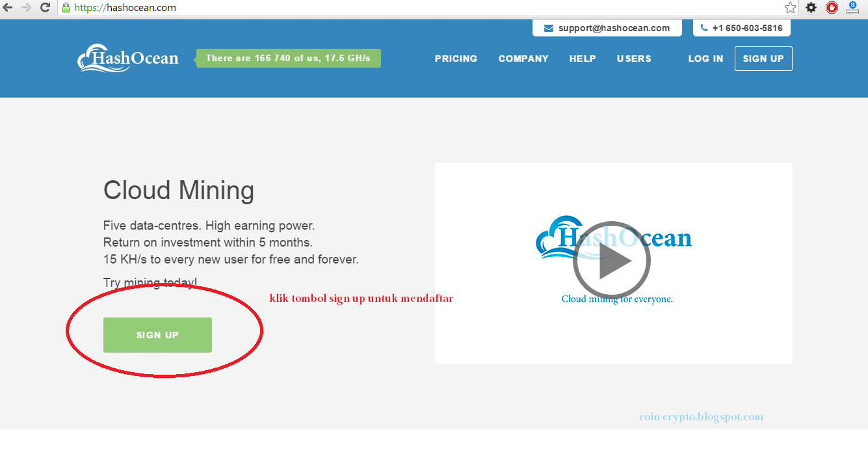Click support@hashocean.com email link
Screen dimensions: 868x458
(x=614, y=28)
